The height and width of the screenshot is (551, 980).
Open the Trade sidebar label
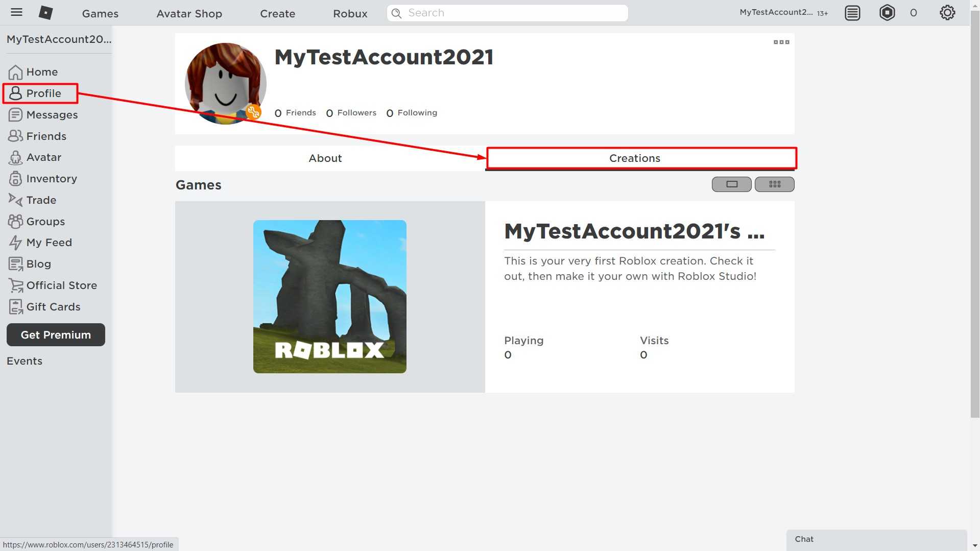coord(41,200)
